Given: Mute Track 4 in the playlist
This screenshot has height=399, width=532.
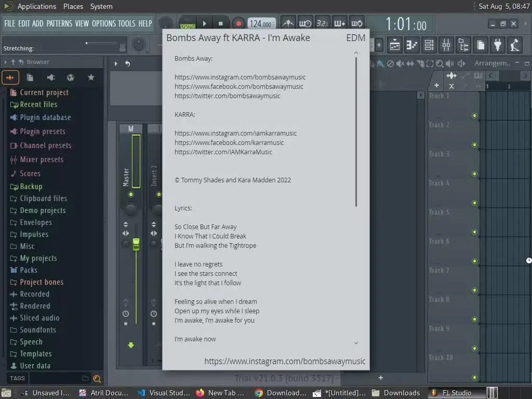Looking at the screenshot, I should click(475, 203).
